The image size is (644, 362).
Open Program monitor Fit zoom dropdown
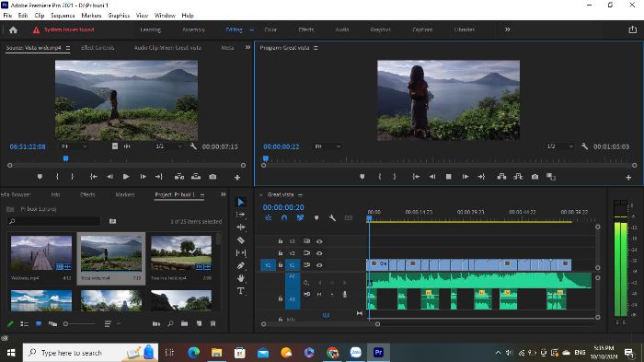[x=328, y=146]
